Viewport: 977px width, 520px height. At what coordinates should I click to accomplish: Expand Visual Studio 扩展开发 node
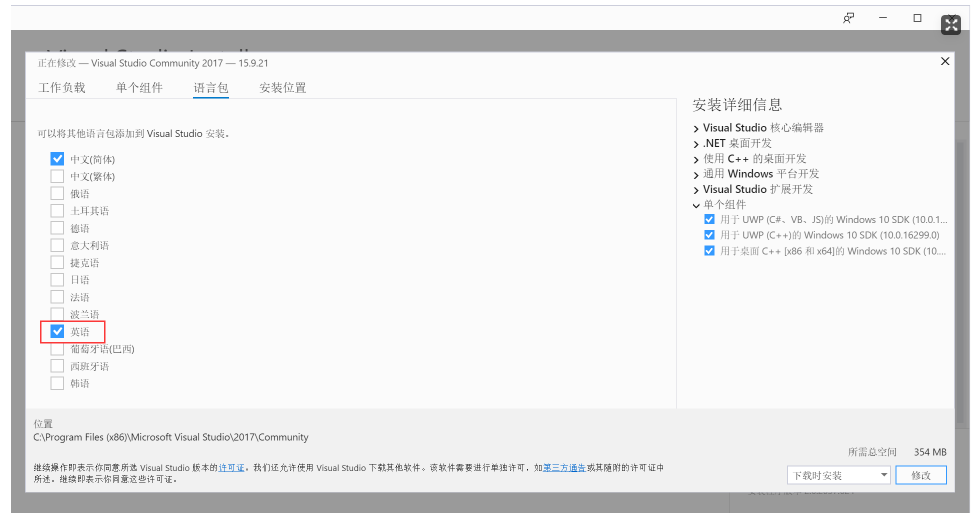696,190
